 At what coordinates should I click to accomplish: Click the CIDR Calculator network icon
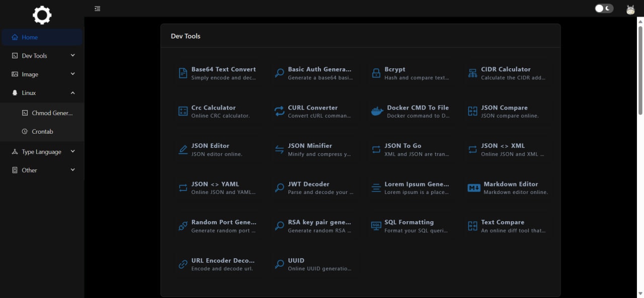(x=473, y=73)
